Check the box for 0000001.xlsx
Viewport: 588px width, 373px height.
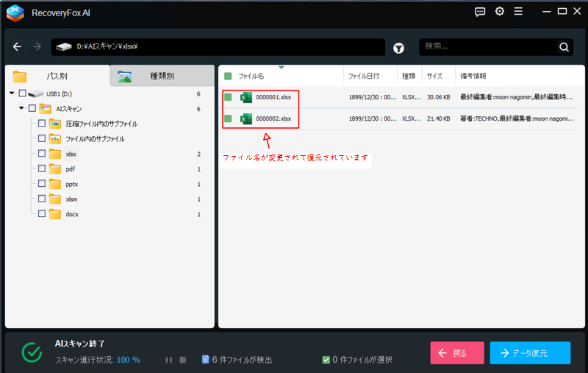coord(228,97)
